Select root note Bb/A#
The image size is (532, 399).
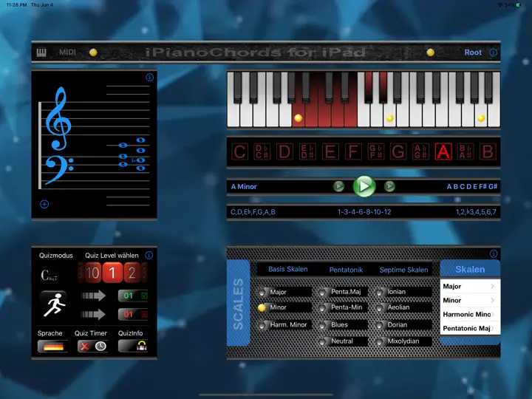(465, 151)
